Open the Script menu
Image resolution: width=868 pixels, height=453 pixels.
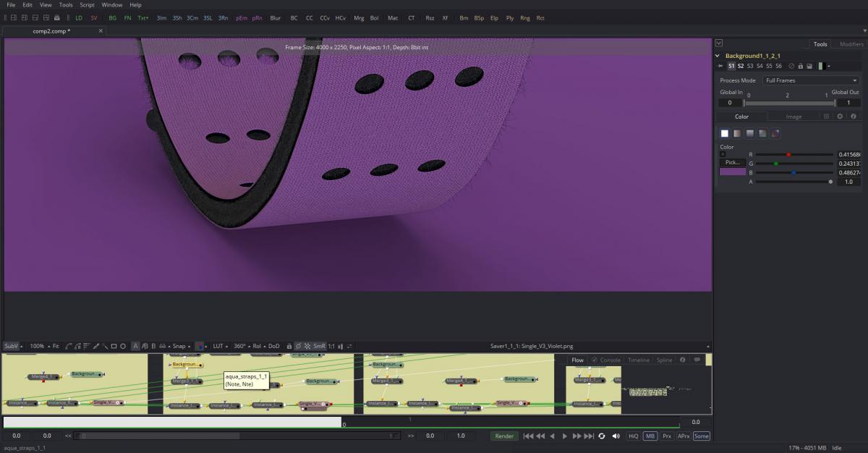pos(87,5)
